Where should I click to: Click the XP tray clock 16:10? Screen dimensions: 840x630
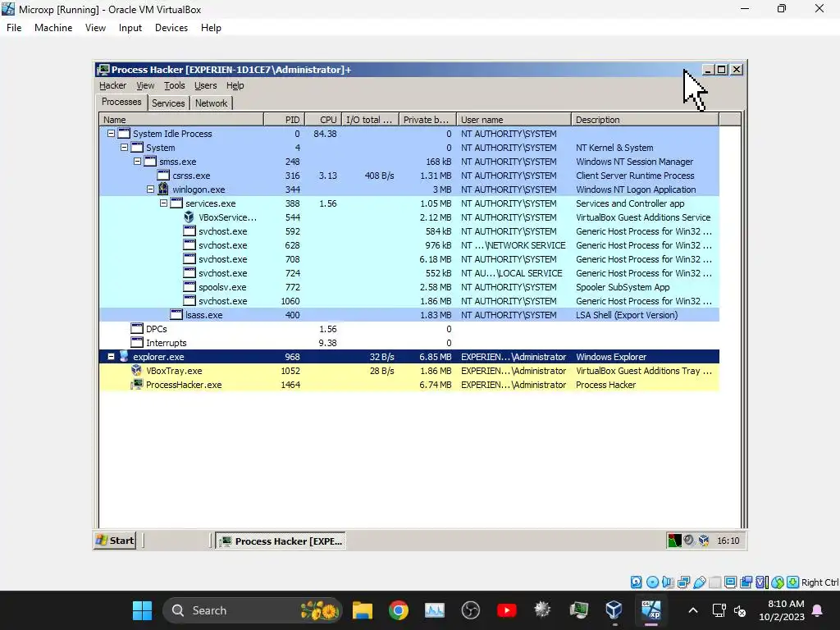pos(728,541)
